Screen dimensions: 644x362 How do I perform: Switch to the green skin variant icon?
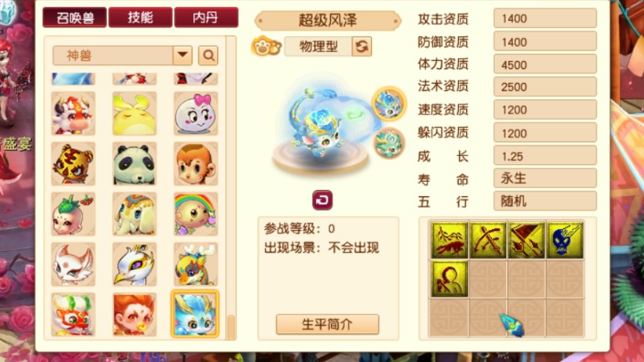(389, 143)
